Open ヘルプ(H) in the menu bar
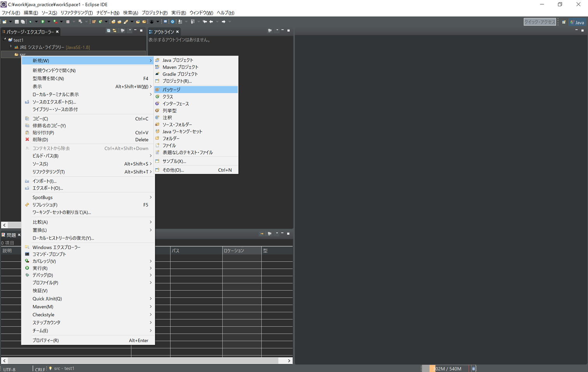The width and height of the screenshot is (588, 372). coord(225,13)
